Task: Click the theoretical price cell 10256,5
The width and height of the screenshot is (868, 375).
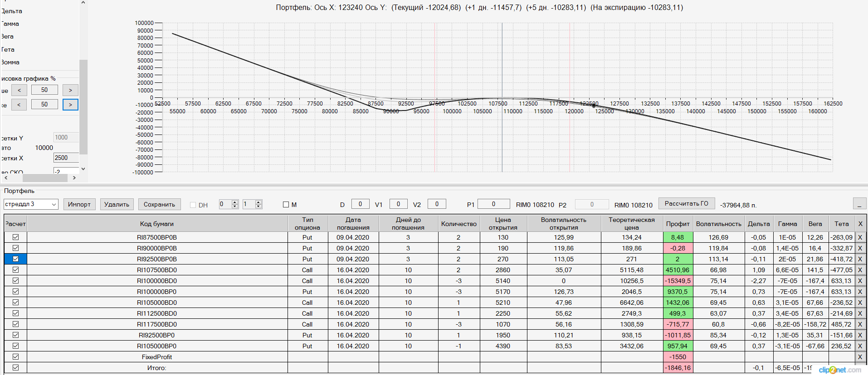Action: 632,281
